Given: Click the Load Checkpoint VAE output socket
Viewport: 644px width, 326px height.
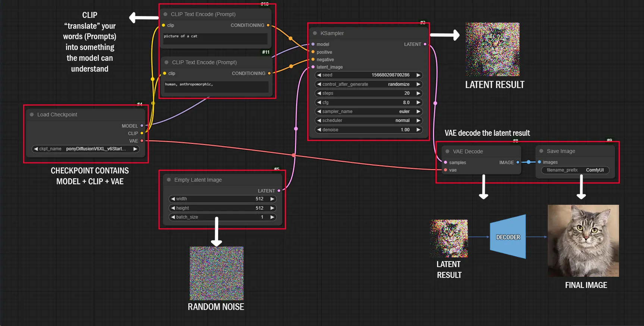Looking at the screenshot, I should tap(142, 141).
